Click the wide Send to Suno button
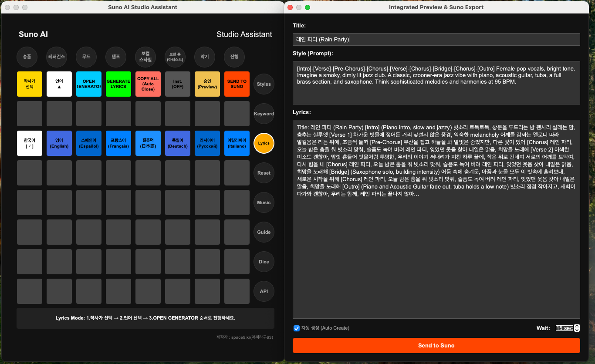This screenshot has height=364, width=595. tap(436, 345)
